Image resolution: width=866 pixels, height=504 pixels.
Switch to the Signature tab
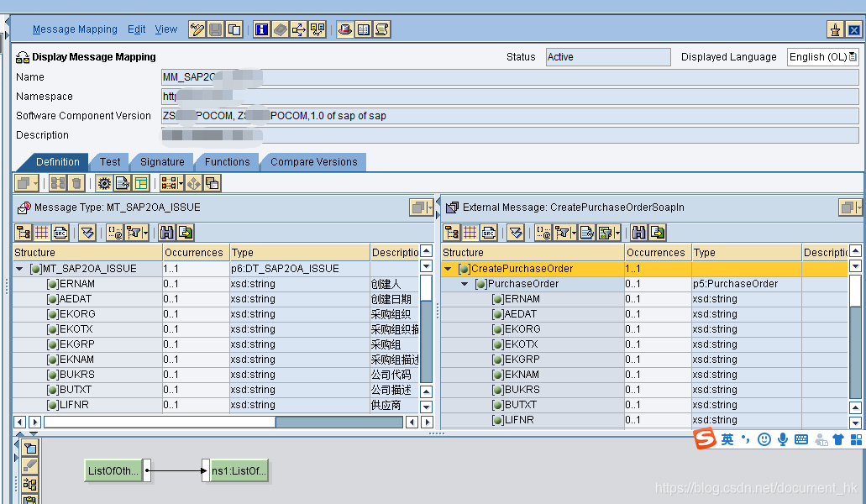click(x=162, y=162)
